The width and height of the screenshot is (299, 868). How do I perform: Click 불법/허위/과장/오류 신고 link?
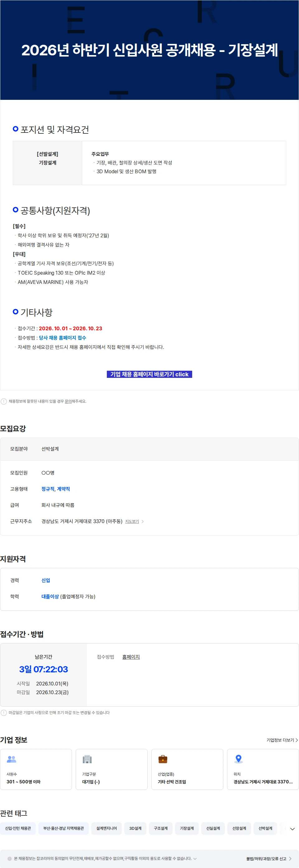pos(266,859)
